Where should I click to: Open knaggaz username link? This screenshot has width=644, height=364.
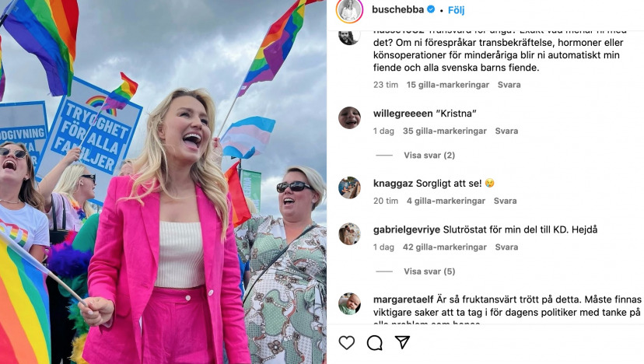393,184
